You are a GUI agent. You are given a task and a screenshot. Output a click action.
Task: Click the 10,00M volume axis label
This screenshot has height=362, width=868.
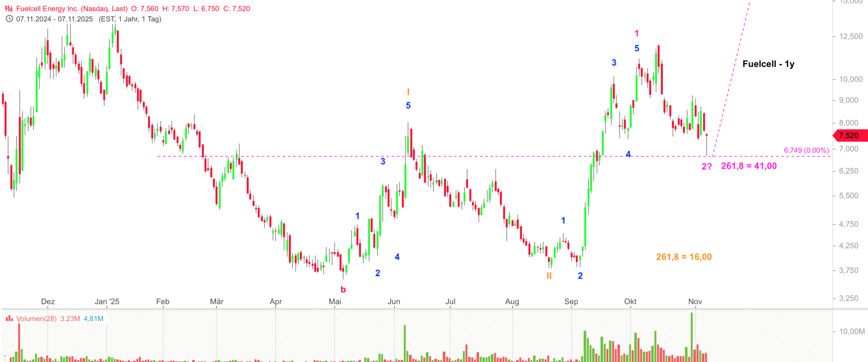pos(852,331)
